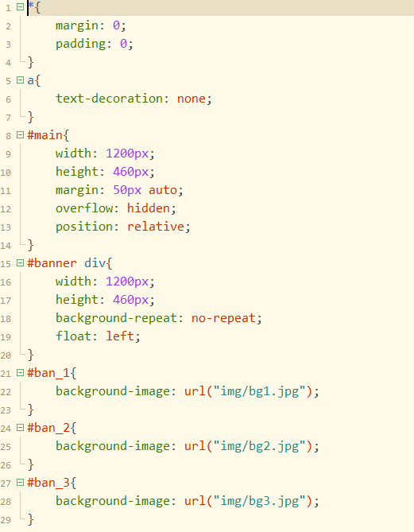Place cursor on 'padding: 0;' text

(95, 44)
